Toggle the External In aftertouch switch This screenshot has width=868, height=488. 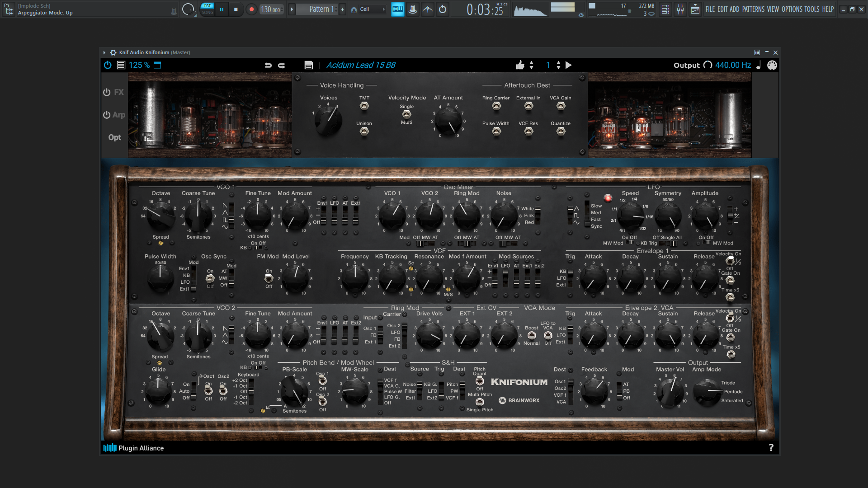[528, 106]
